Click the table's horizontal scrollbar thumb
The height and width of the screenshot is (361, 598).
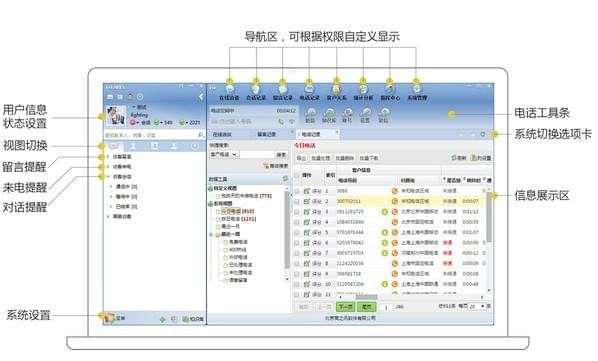coord(367,297)
